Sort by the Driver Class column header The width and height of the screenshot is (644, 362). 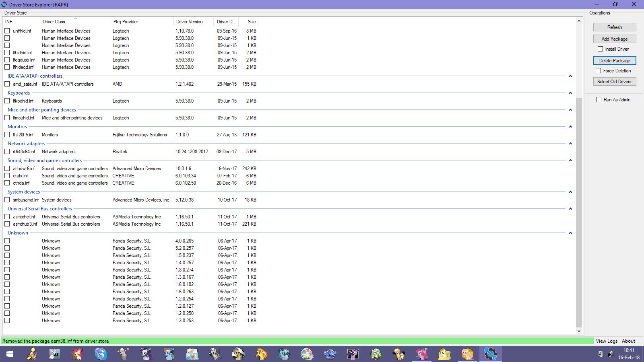pyautogui.click(x=75, y=22)
